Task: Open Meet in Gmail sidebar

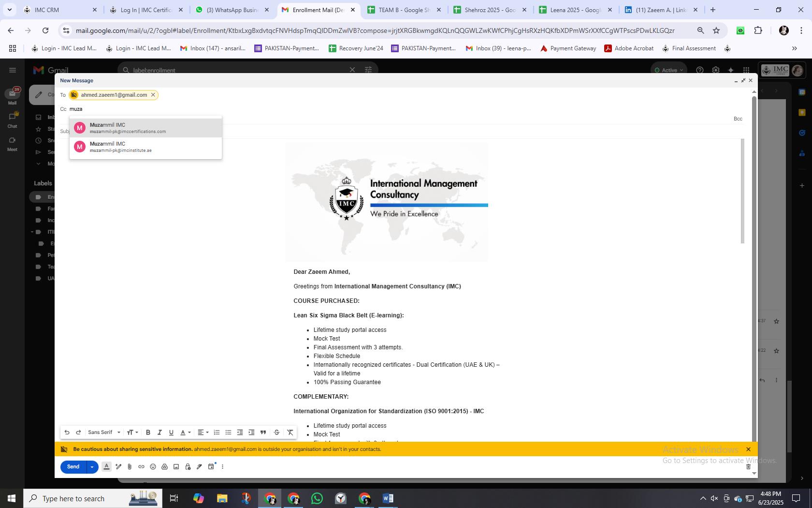Action: point(12,143)
